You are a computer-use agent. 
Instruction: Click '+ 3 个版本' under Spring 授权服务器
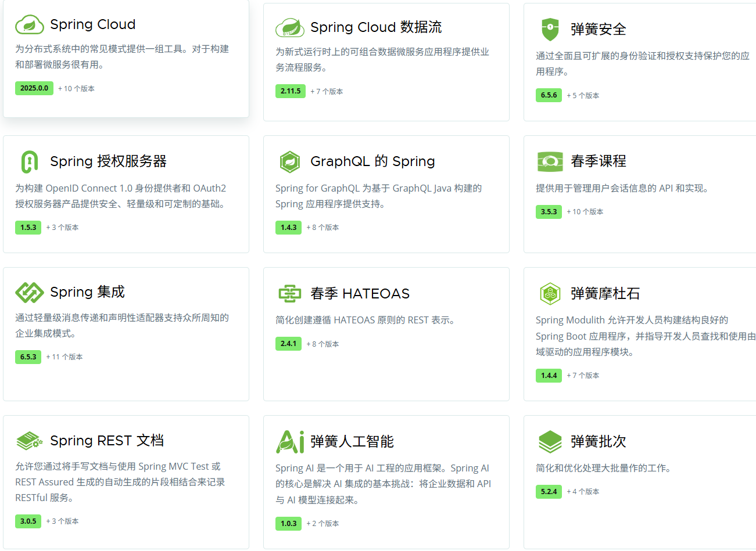62,228
